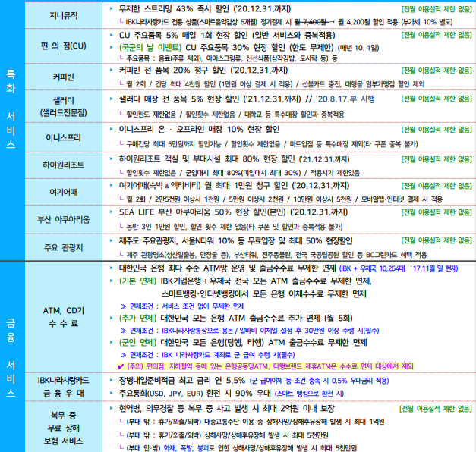Select 면제조건 : IBK 나라사랑카드 계좌로 군 급여 line
This screenshot has height=452, width=476.
click(x=213, y=355)
